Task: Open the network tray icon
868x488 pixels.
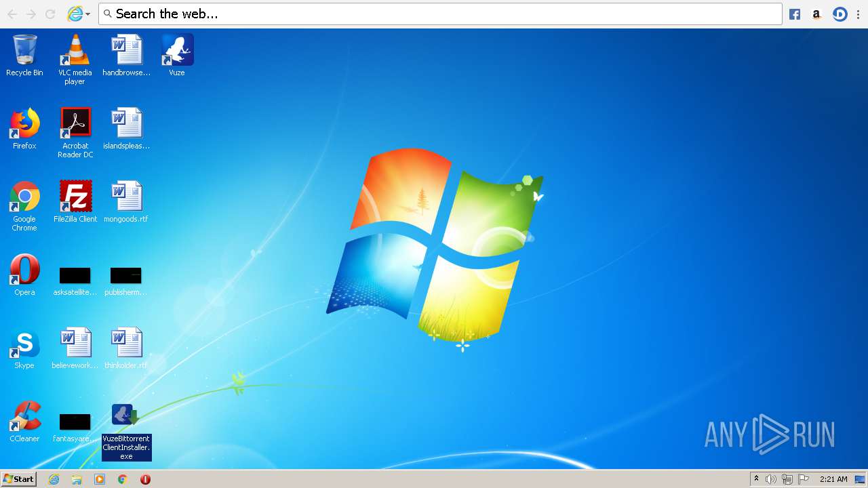Action: tap(787, 479)
